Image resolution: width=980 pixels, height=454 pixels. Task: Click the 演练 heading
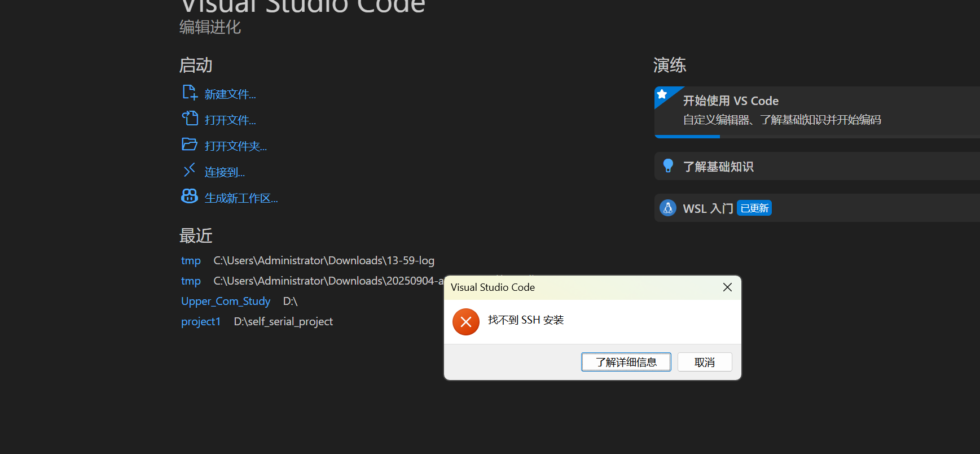[x=670, y=66]
